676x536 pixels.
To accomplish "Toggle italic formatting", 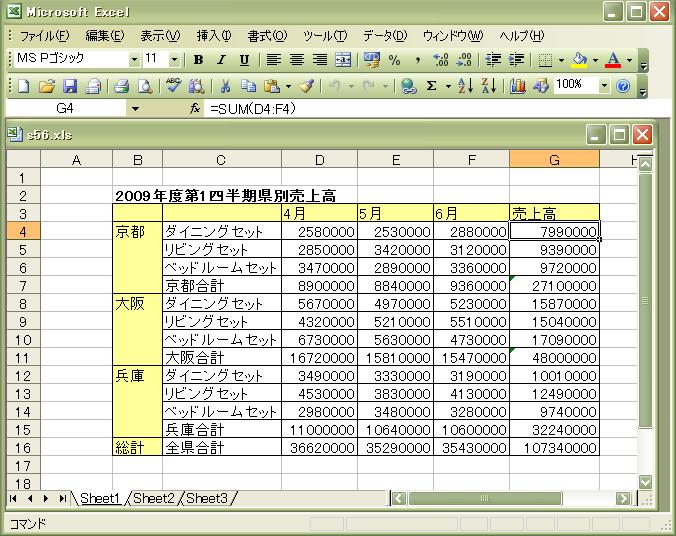I will (x=222, y=60).
